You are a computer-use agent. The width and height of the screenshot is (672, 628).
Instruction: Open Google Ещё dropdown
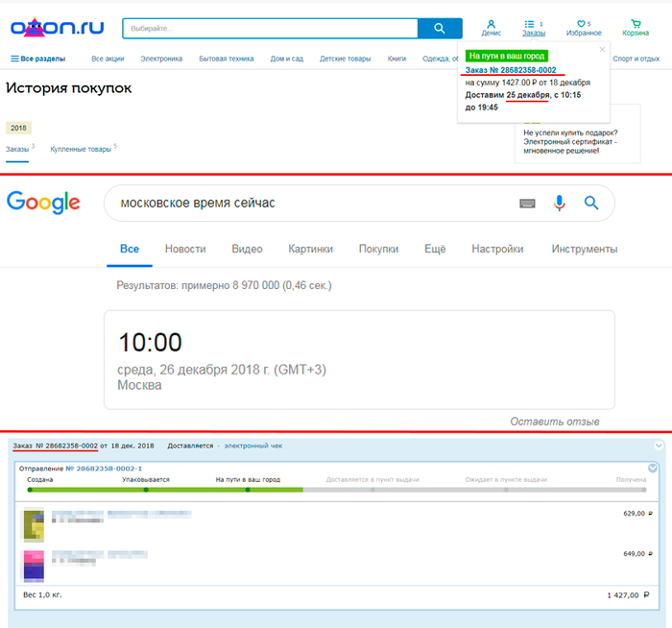coord(435,249)
